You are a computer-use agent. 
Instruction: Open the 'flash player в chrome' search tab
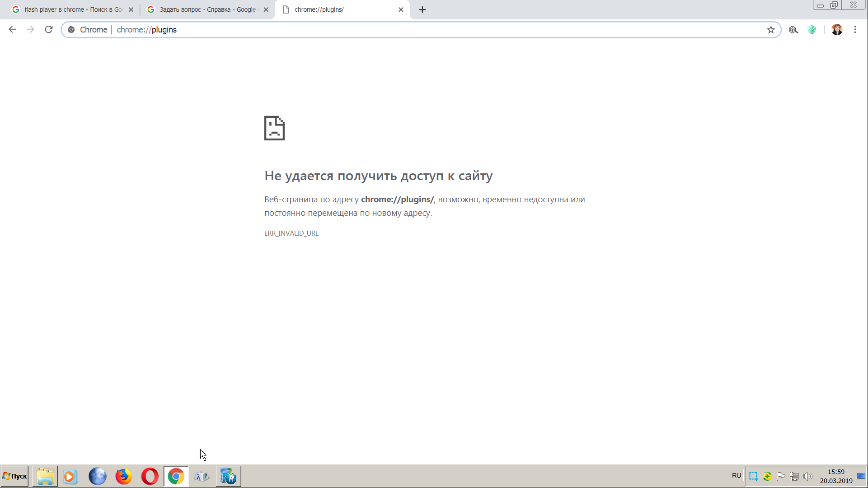coord(67,9)
